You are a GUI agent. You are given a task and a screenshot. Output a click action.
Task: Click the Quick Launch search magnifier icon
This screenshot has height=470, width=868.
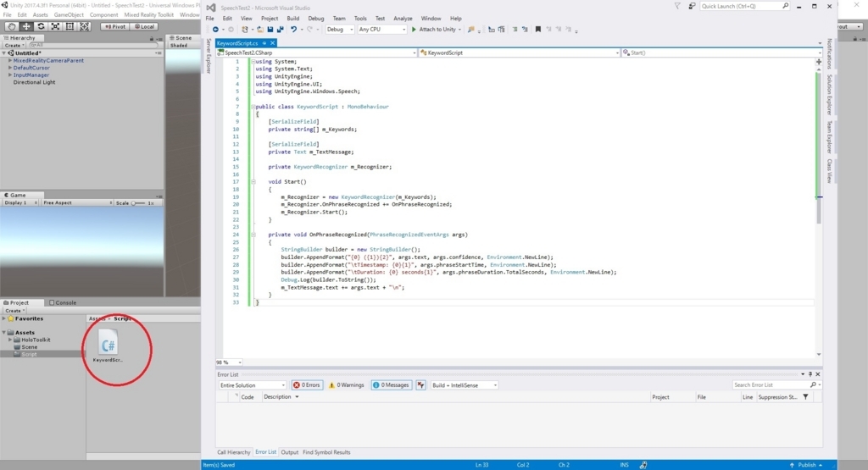[785, 6]
